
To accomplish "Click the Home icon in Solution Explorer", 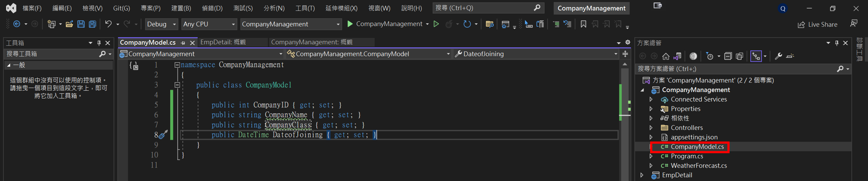I will [x=666, y=56].
